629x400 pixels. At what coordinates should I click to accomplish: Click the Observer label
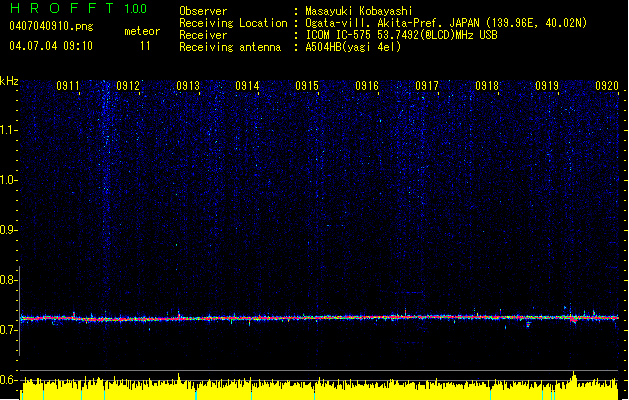[x=203, y=11]
